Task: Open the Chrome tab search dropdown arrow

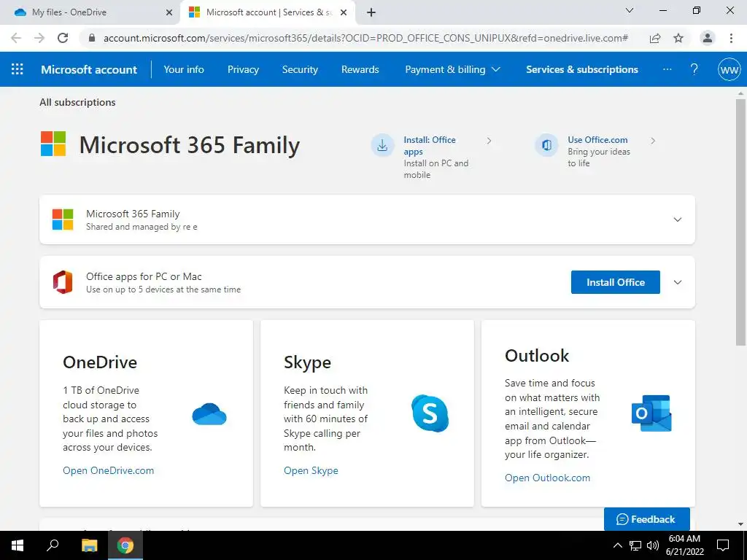Action: [630, 10]
